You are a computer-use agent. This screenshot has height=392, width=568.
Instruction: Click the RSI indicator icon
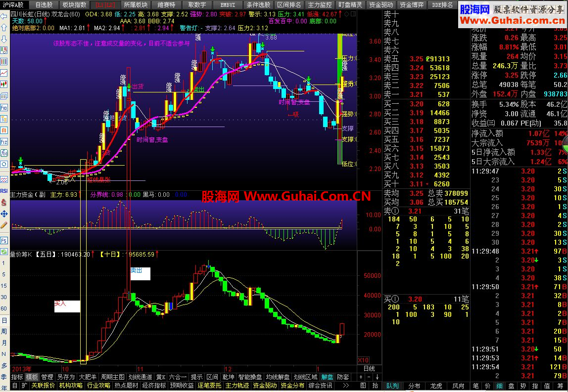(4, 191)
